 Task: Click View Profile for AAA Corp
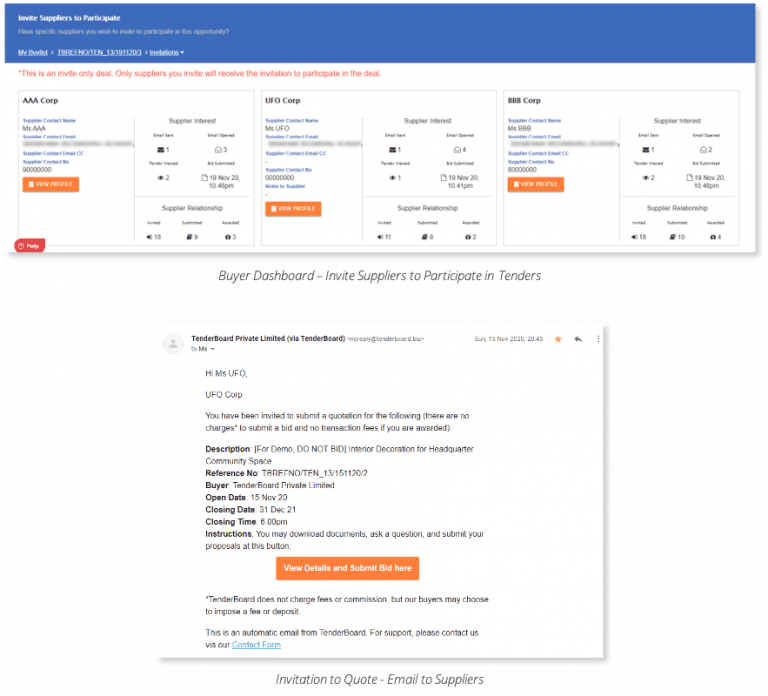(x=50, y=184)
